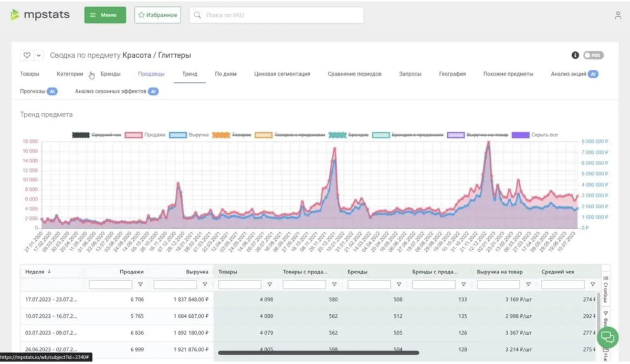Open the green chat support icon
Image resolution: width=630 pixels, height=364 pixels.
607,337
